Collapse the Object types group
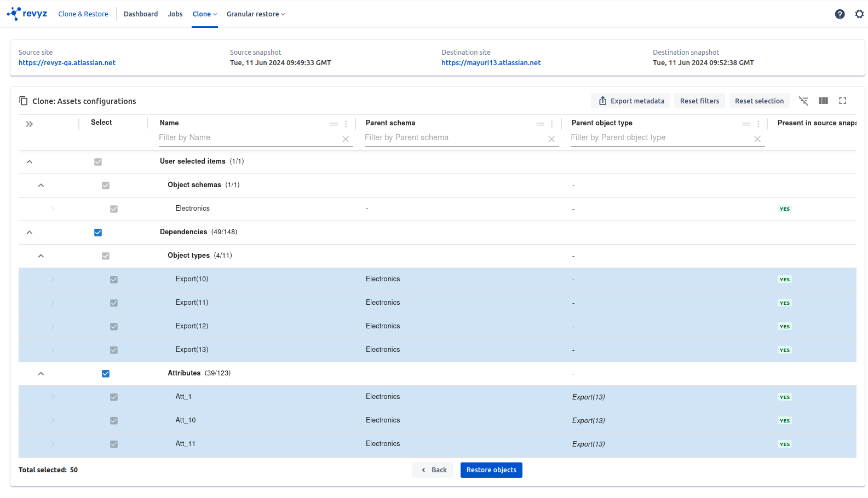The image size is (868, 498). [x=41, y=256]
